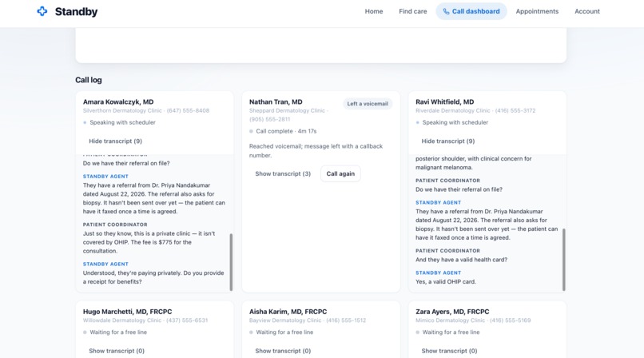
Task: Click 'Yes, a valid OHIP card.' reply
Action: click(x=446, y=281)
